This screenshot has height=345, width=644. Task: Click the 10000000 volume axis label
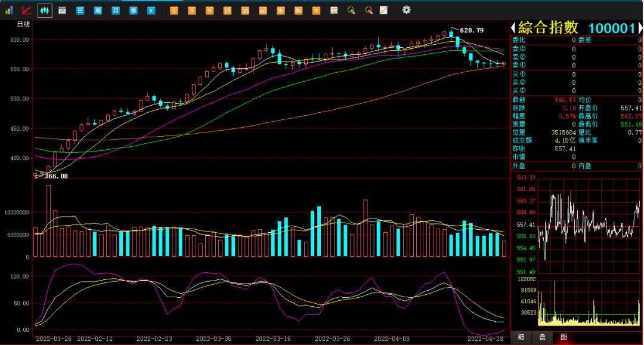pos(17,212)
